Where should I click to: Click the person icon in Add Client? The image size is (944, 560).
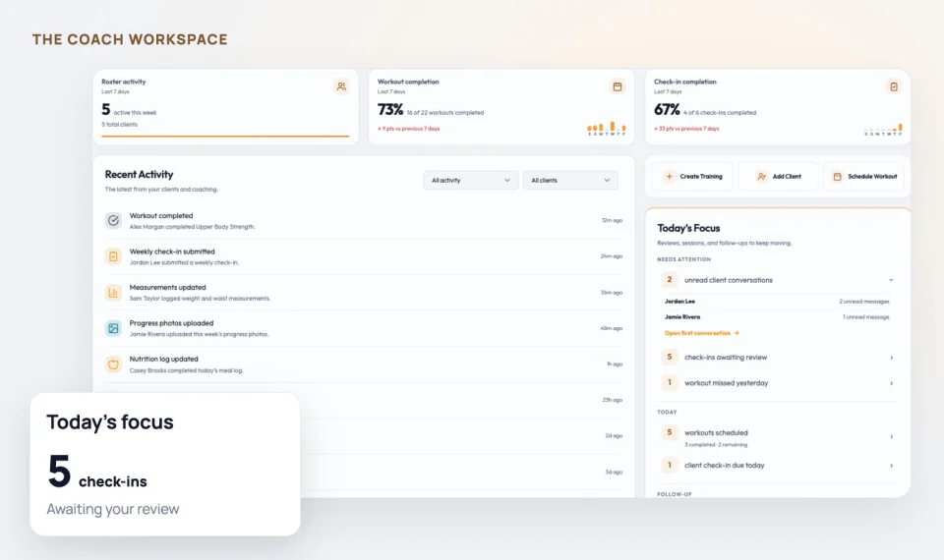pyautogui.click(x=761, y=176)
